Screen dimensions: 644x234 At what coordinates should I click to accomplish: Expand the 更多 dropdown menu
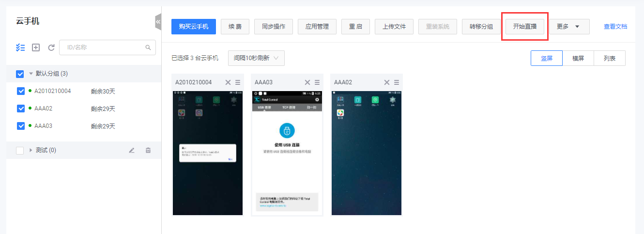coord(568,27)
